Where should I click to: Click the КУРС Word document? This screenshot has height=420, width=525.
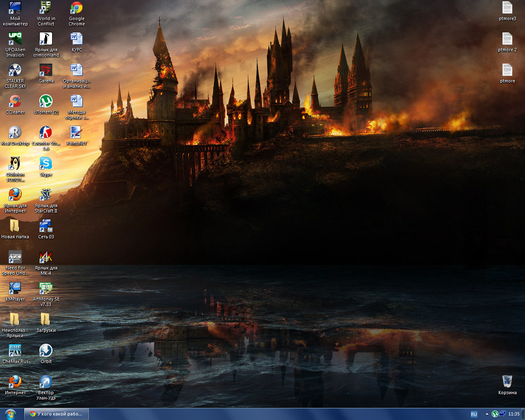pyautogui.click(x=76, y=39)
